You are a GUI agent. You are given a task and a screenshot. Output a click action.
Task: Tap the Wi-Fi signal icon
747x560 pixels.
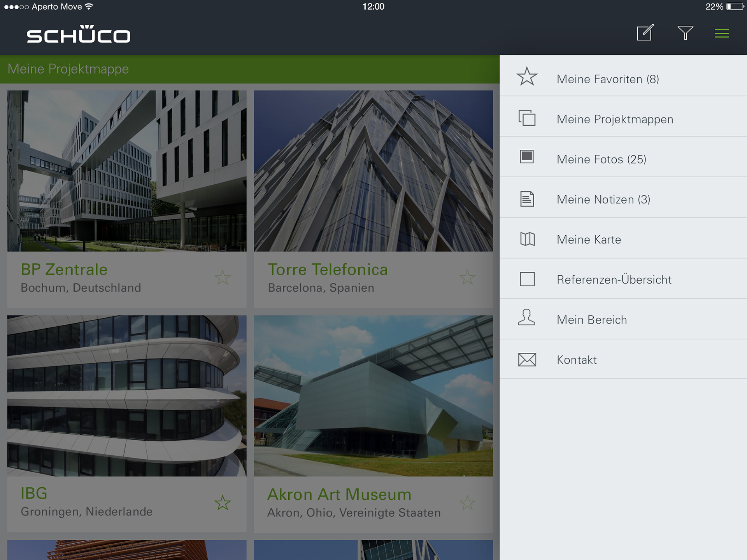(89, 6)
